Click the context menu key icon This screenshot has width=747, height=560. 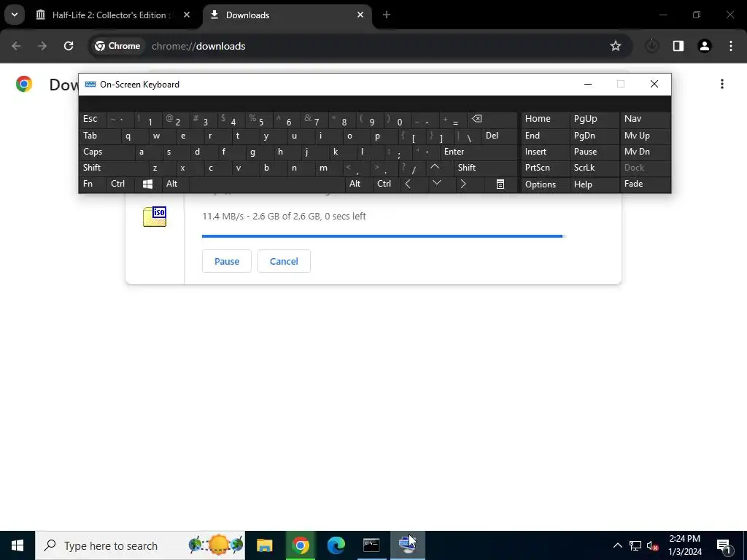(500, 184)
